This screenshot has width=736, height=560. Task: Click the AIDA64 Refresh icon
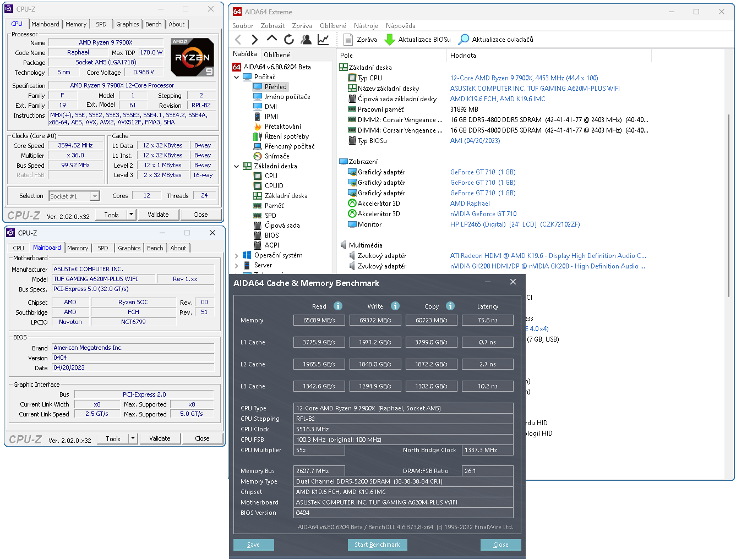289,40
